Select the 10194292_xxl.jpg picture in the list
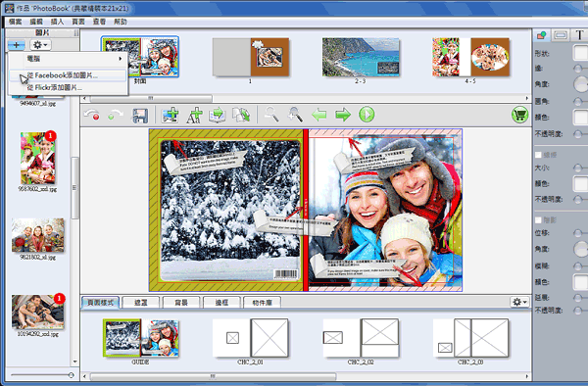This screenshot has width=588, height=386. [37, 312]
